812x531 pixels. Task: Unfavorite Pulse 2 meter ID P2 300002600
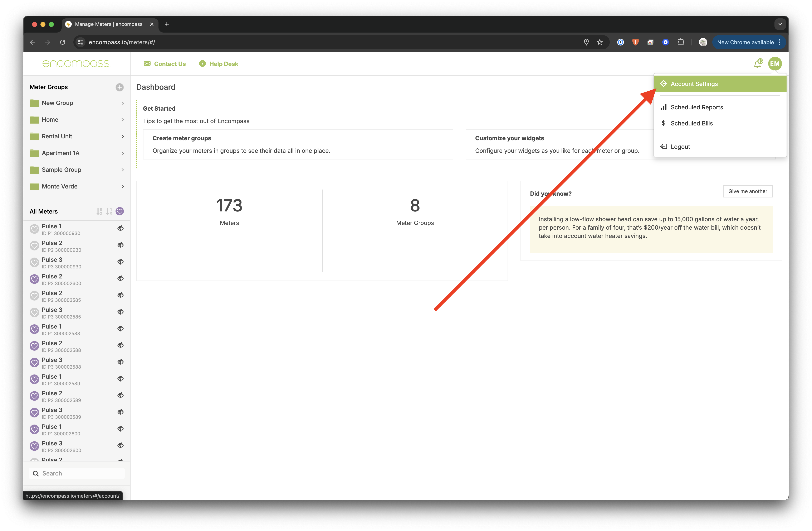pyautogui.click(x=34, y=279)
